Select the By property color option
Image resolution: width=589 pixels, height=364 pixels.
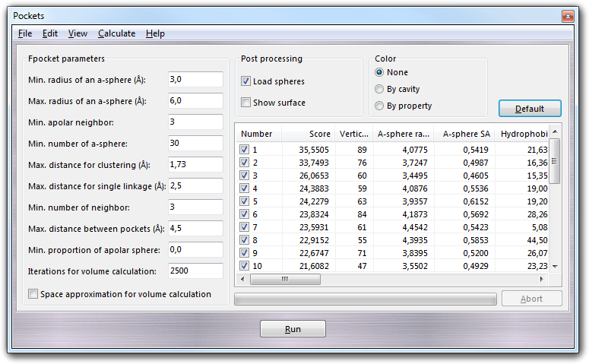[x=380, y=106]
